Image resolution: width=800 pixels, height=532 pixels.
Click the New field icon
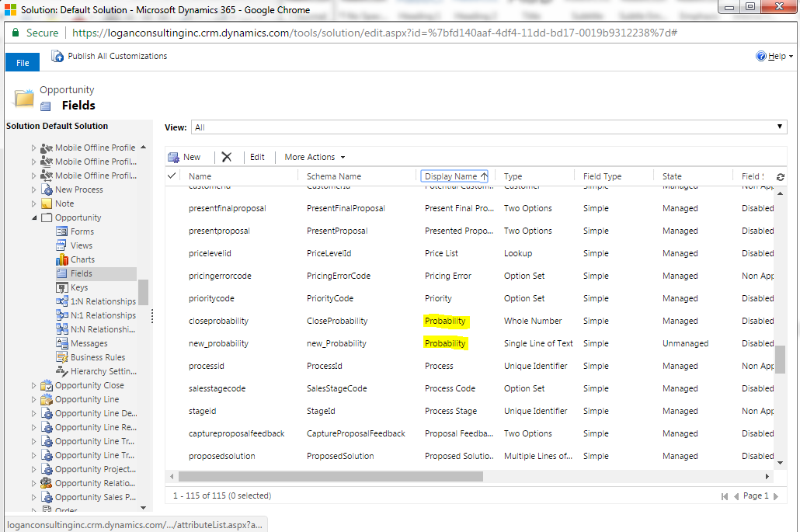point(174,157)
